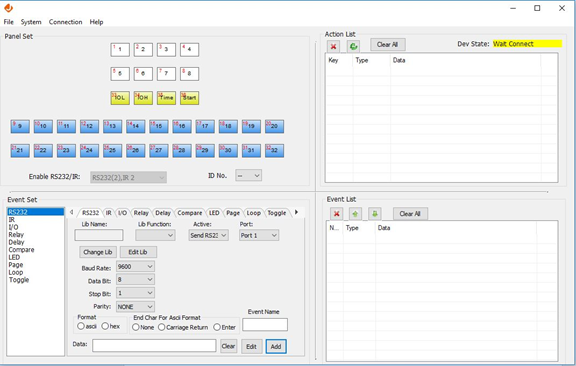Move event up with green up arrow
This screenshot has height=366, width=576.
355,214
